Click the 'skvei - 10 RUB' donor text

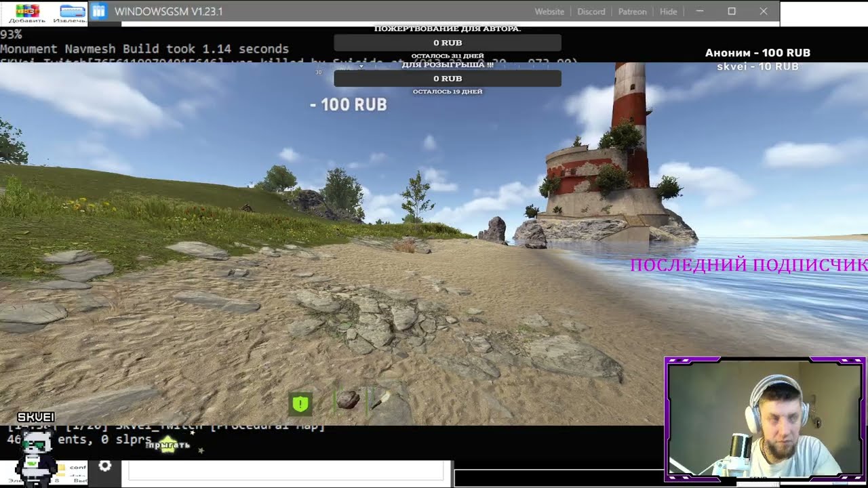pos(757,66)
